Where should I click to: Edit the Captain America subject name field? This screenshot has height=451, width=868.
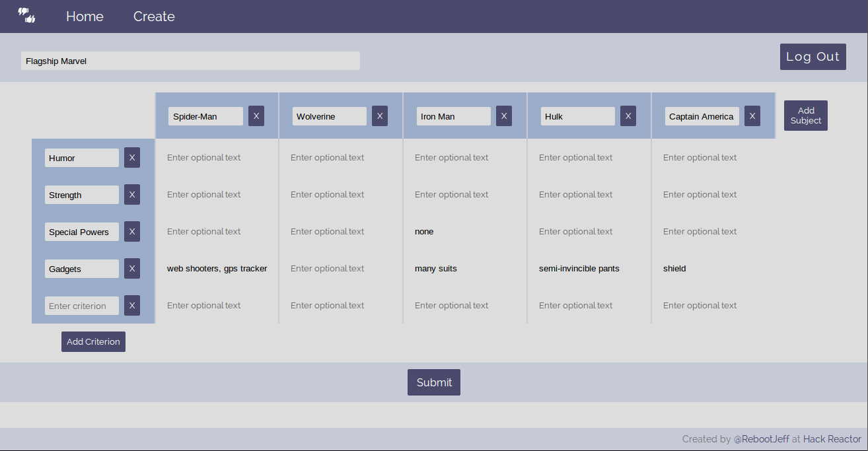(x=702, y=116)
